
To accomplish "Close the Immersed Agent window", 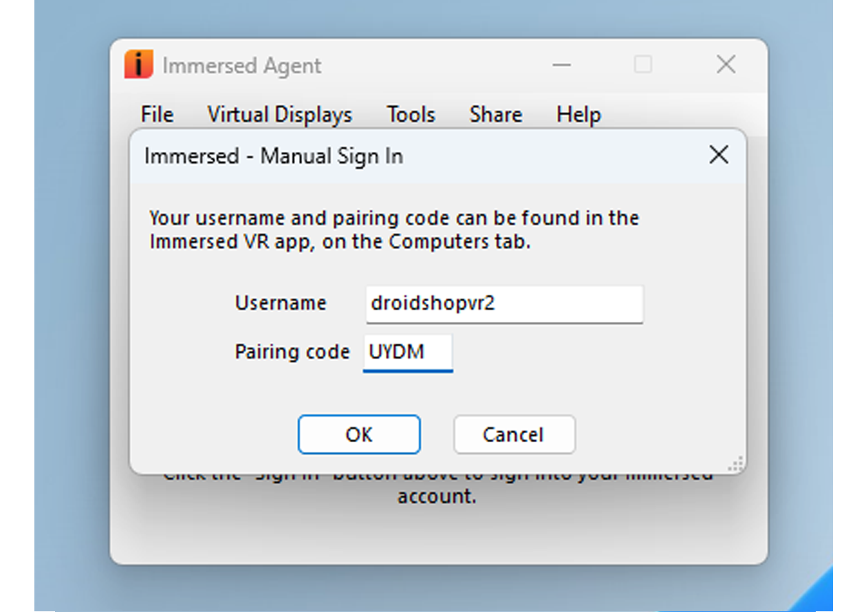I will point(726,65).
